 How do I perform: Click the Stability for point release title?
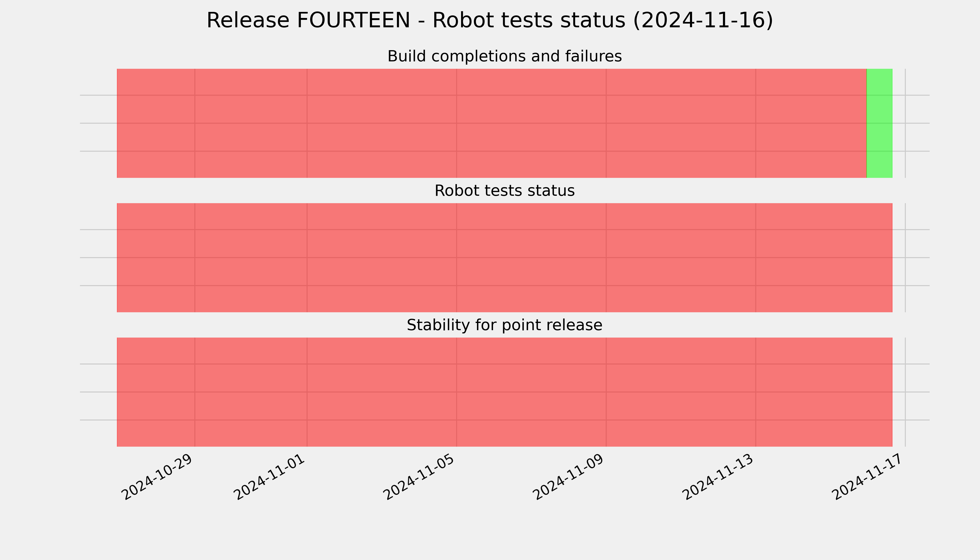pos(504,325)
